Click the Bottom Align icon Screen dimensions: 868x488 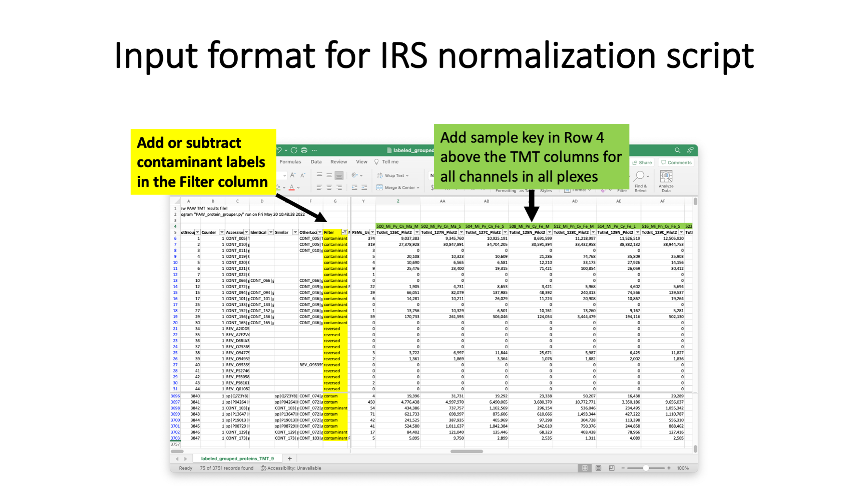[x=339, y=175]
